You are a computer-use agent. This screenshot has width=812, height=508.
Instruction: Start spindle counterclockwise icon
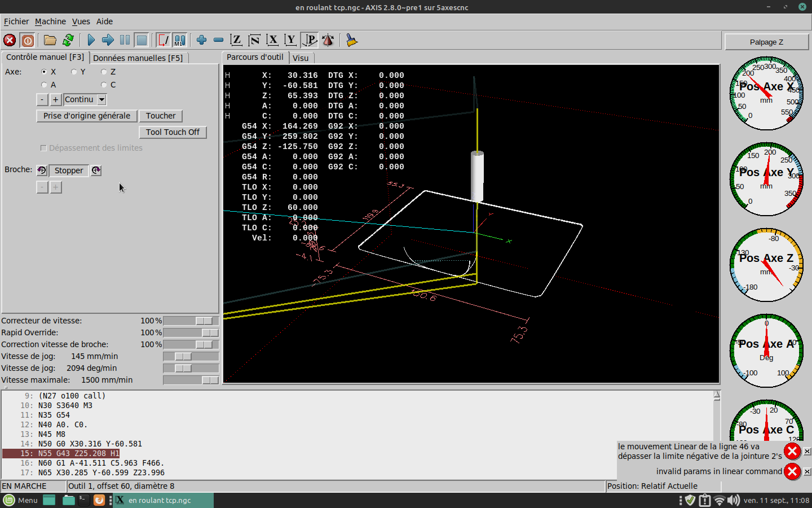pos(42,170)
